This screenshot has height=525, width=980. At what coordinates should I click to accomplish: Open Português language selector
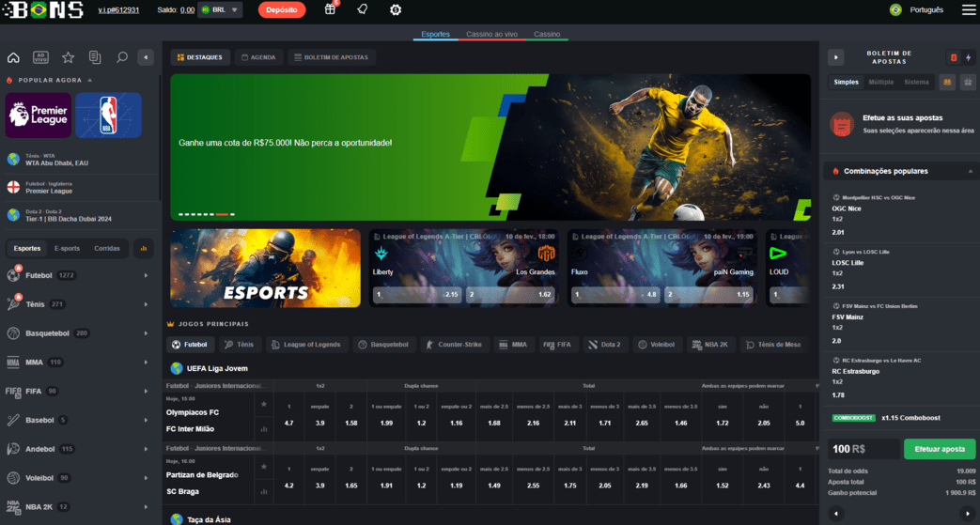[916, 10]
